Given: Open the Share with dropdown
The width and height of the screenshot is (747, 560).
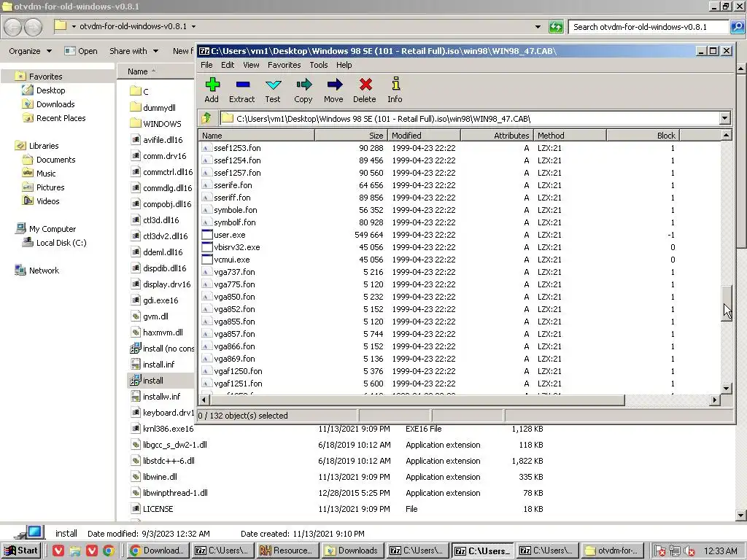Looking at the screenshot, I should point(134,51).
